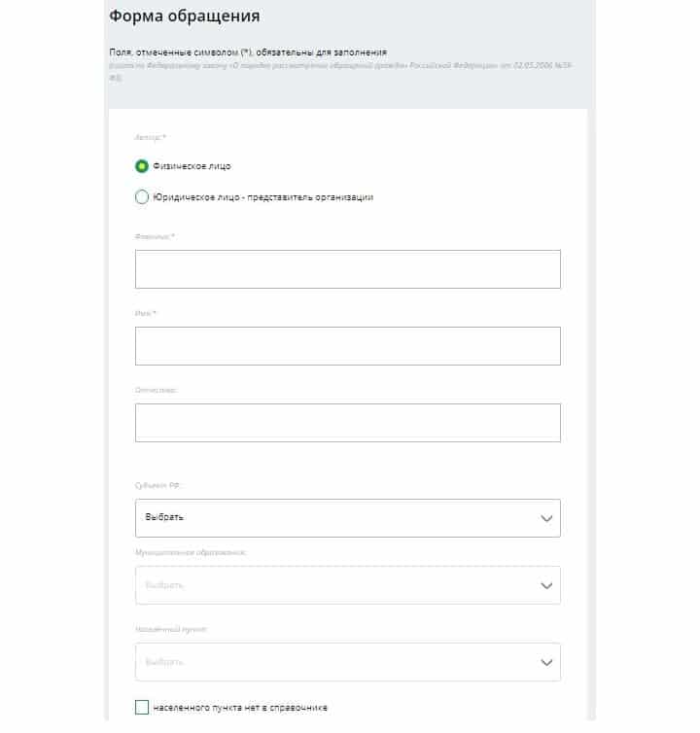Focus the "Фамилия" text field
The image size is (700, 733).
coord(347,269)
